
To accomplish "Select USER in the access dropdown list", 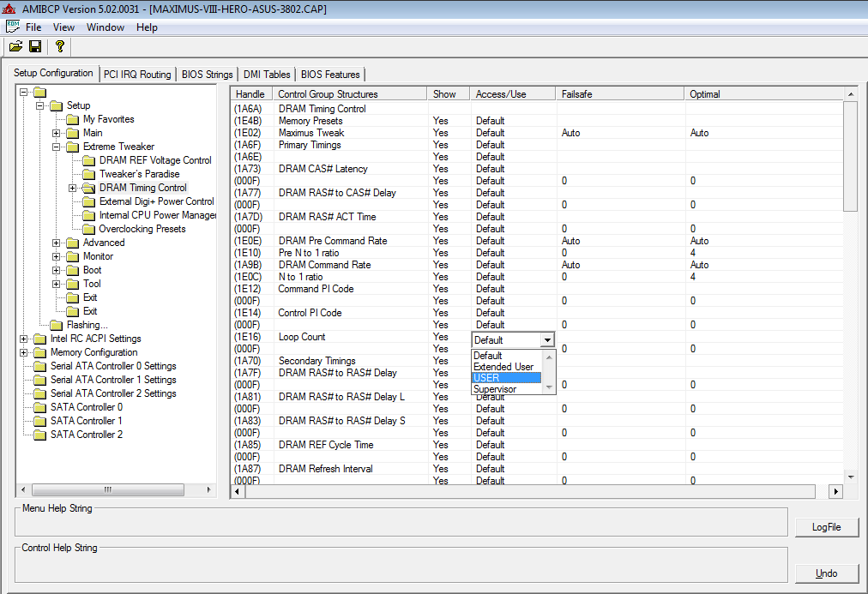I will point(506,378).
